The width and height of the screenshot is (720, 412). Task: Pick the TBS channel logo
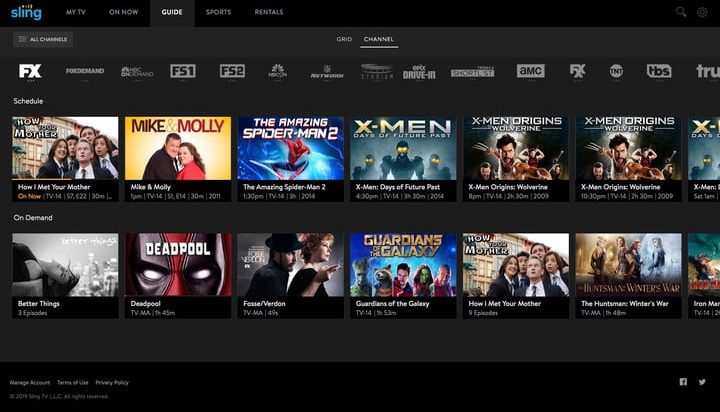(x=658, y=71)
